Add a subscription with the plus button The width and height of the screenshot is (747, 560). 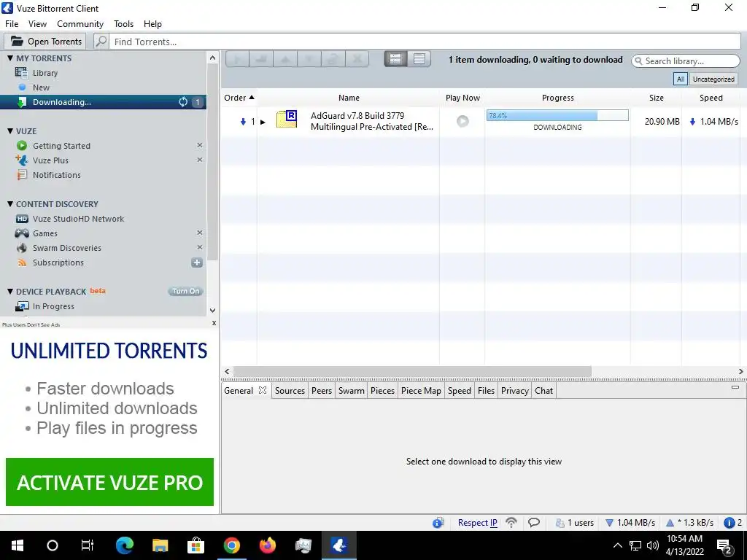point(197,262)
